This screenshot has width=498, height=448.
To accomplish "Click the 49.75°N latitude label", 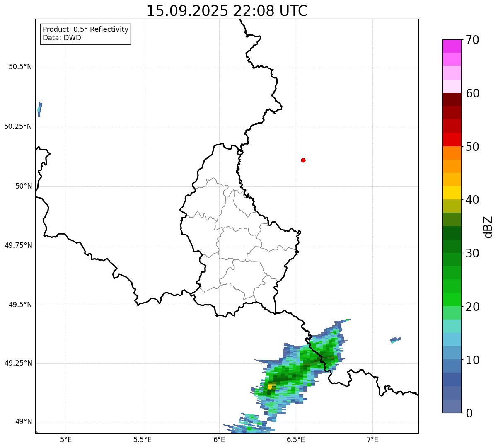I will (x=18, y=245).
